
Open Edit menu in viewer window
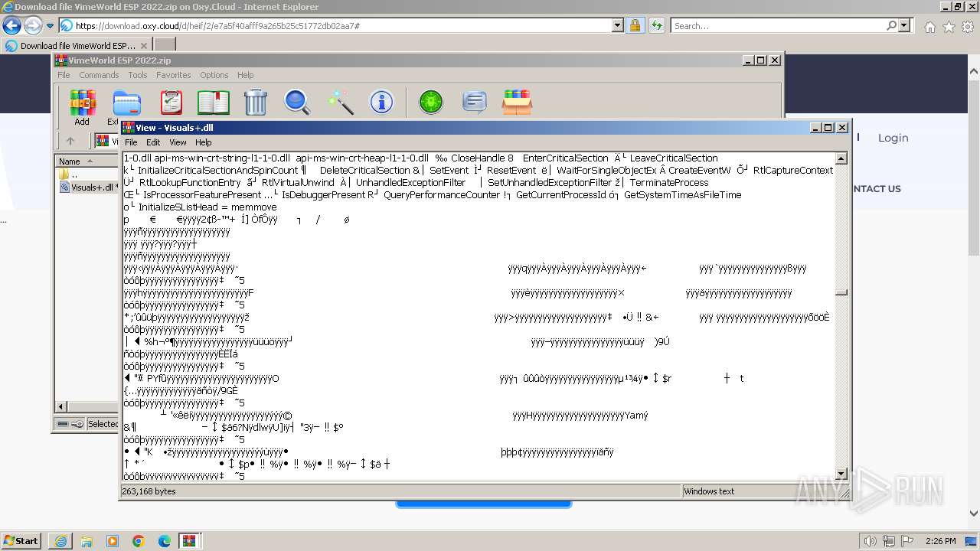(x=153, y=142)
